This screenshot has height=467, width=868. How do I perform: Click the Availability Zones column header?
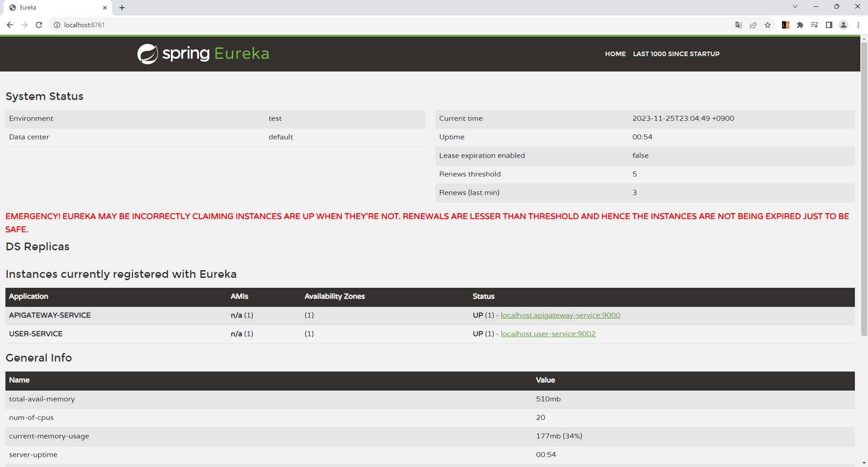[x=335, y=296]
